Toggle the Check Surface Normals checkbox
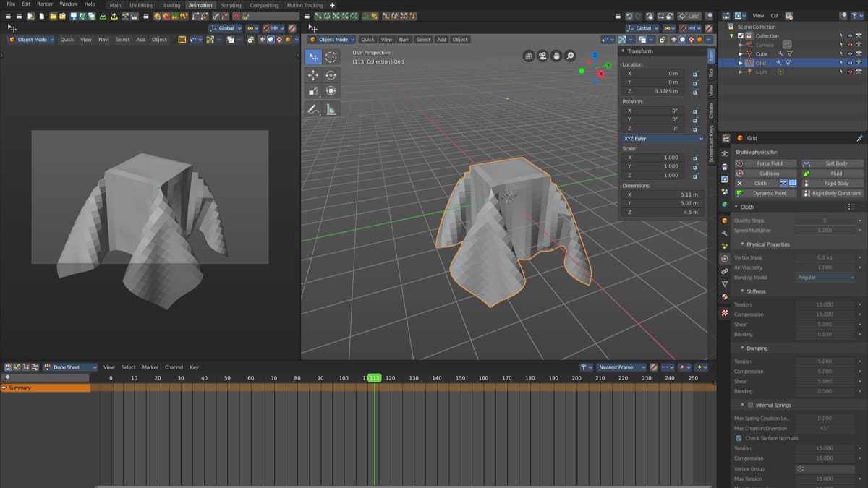Screen dimensions: 868x488 [739, 438]
